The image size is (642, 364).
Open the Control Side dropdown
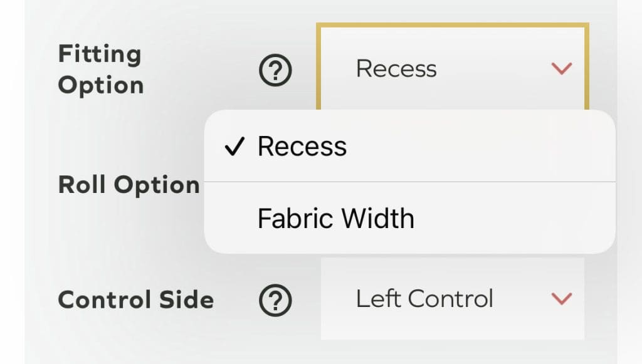pos(451,299)
